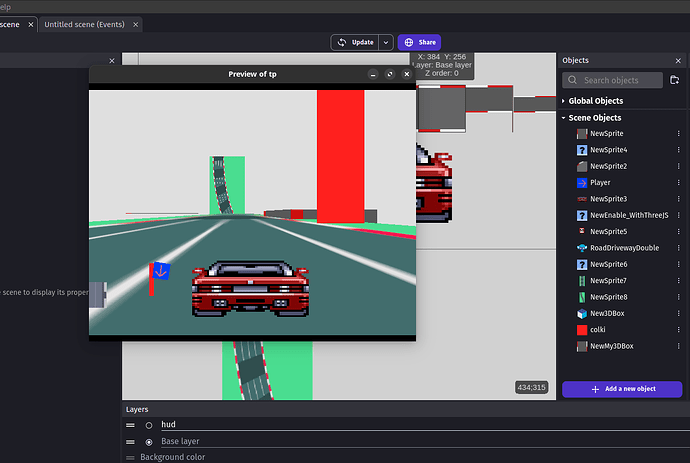Click the drag handle of hud layer

pyautogui.click(x=130, y=425)
